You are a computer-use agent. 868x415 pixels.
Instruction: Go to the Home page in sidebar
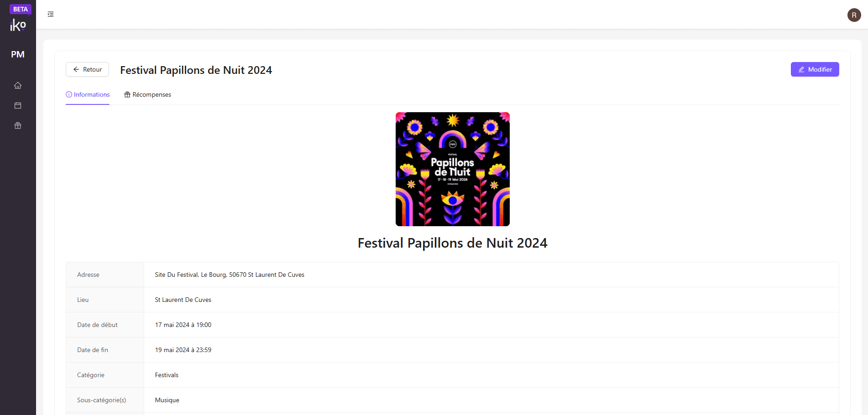(x=18, y=85)
